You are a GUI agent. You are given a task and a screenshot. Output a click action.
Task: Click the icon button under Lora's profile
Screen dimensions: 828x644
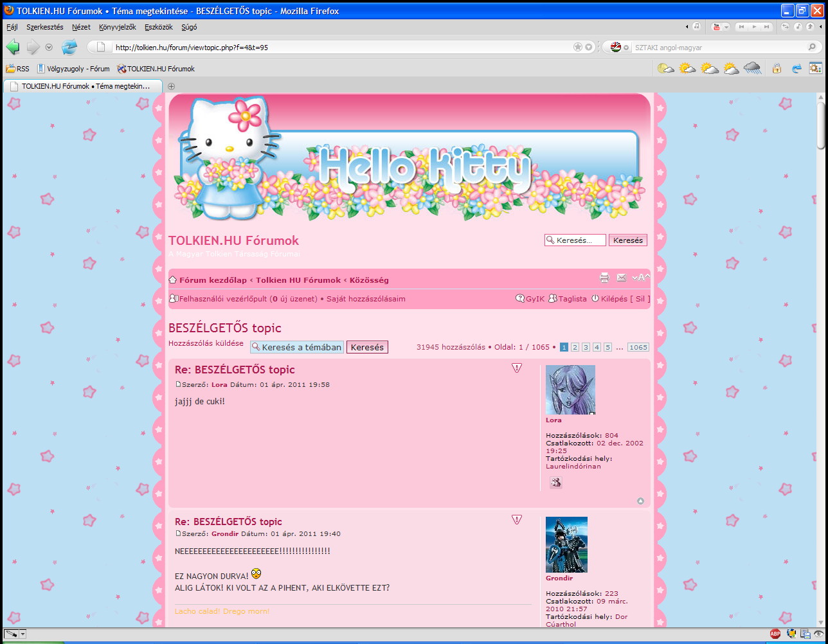tap(555, 483)
